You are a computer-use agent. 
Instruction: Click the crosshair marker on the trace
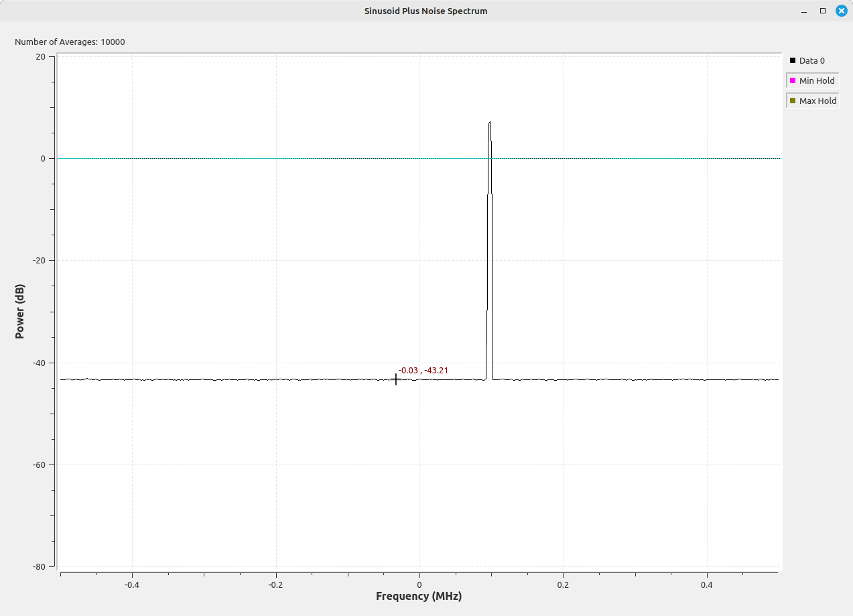[395, 379]
